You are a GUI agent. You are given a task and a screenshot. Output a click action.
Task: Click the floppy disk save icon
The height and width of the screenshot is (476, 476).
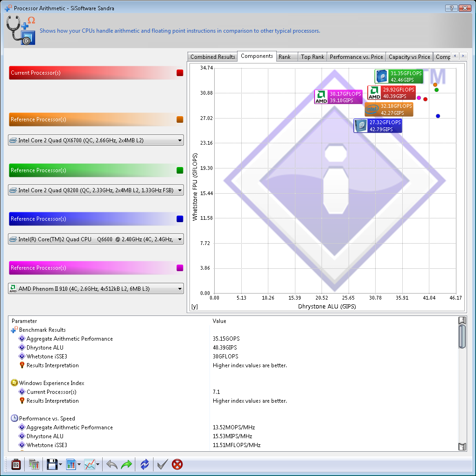(x=52, y=464)
